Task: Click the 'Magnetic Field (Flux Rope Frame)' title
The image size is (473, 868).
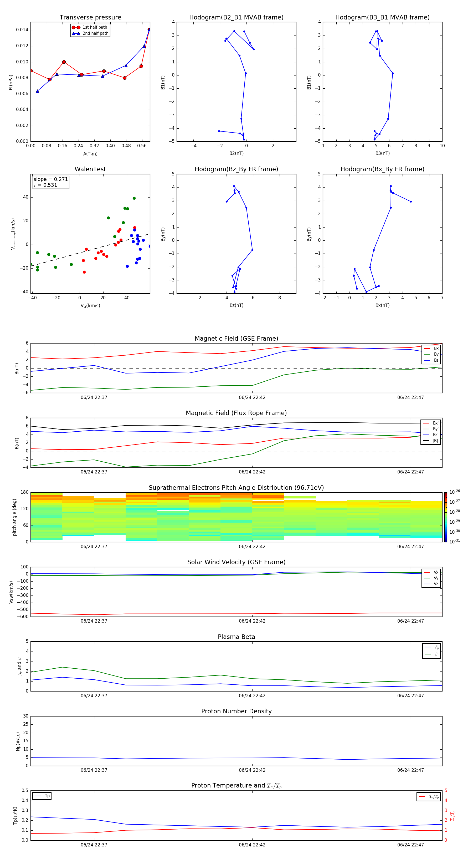Action: 236,413
